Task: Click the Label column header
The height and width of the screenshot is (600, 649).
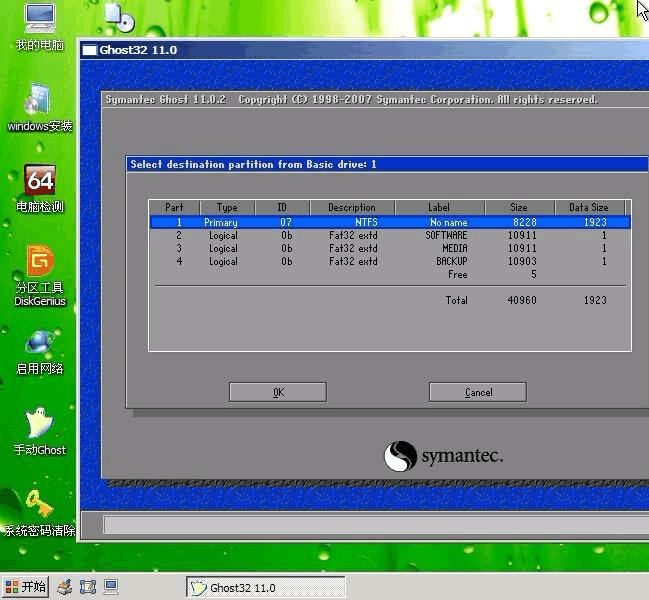Action: coord(439,207)
